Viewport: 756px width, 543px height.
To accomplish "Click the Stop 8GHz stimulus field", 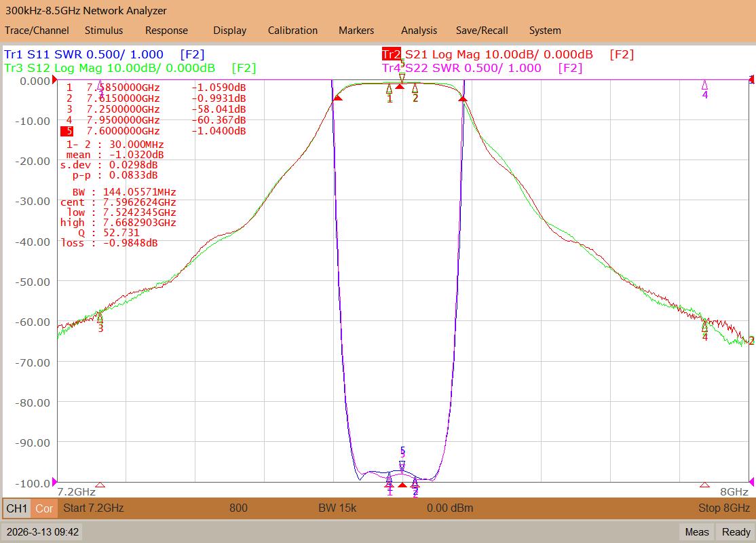I will coord(723,508).
